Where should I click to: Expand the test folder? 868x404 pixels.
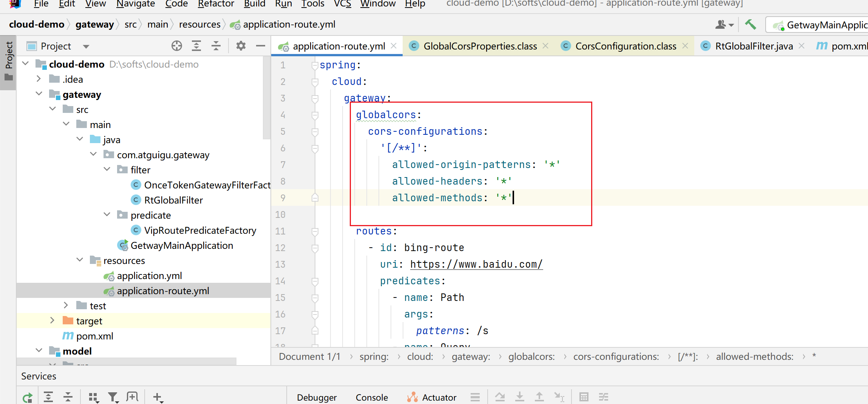click(x=66, y=305)
